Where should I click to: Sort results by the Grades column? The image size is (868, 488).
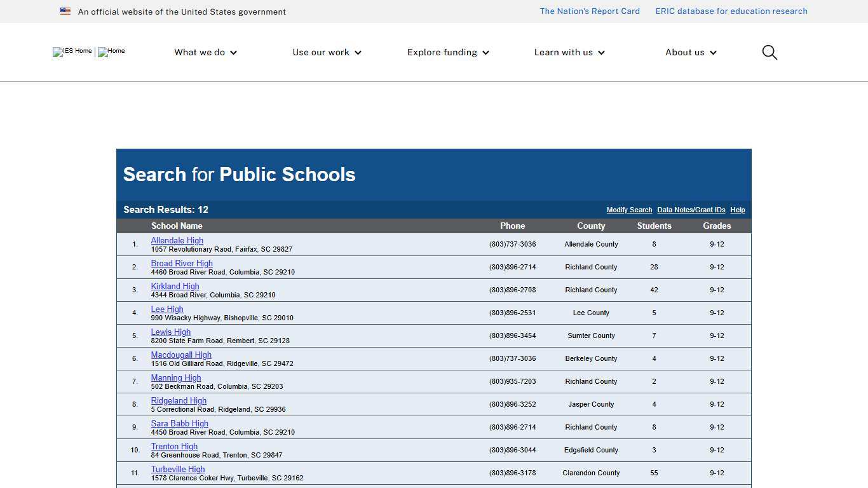point(717,226)
